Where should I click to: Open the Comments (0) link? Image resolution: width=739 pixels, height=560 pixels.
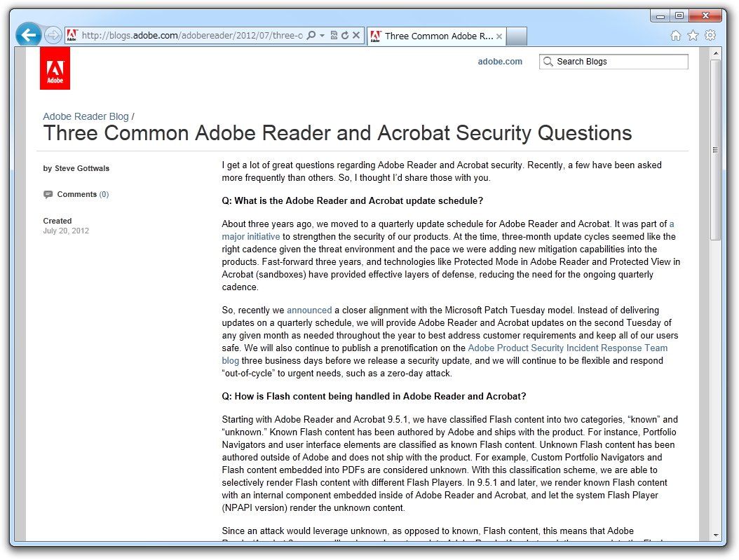click(x=82, y=194)
